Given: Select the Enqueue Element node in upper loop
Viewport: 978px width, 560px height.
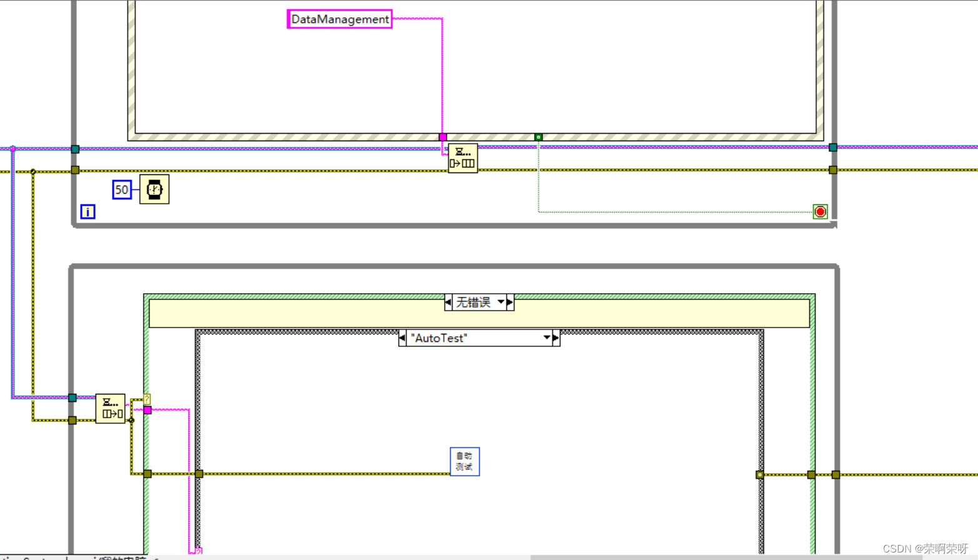Looking at the screenshot, I should [x=463, y=158].
